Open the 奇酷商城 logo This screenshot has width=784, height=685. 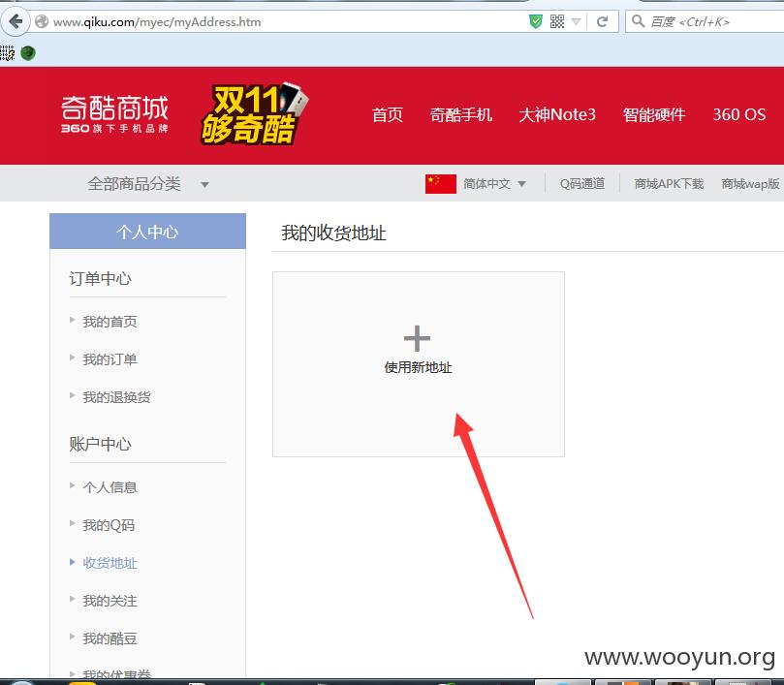tap(114, 114)
